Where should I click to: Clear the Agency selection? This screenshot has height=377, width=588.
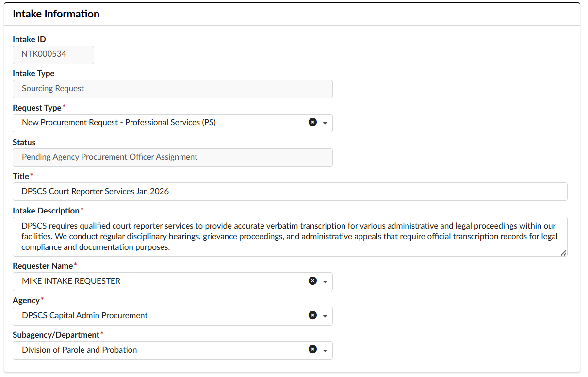pyautogui.click(x=312, y=315)
